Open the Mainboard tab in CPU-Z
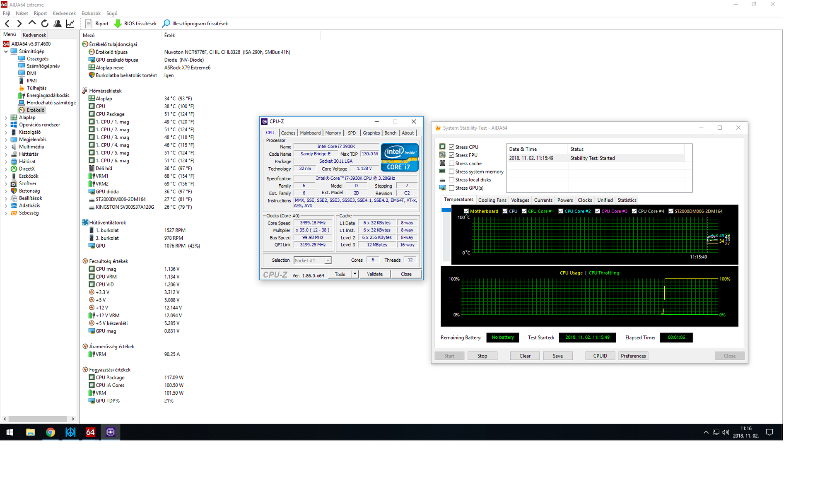 tap(310, 133)
